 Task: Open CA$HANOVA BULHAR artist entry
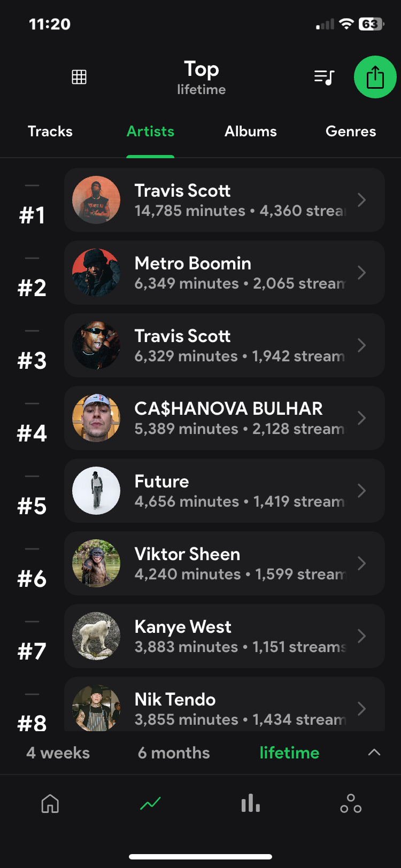tap(225, 418)
